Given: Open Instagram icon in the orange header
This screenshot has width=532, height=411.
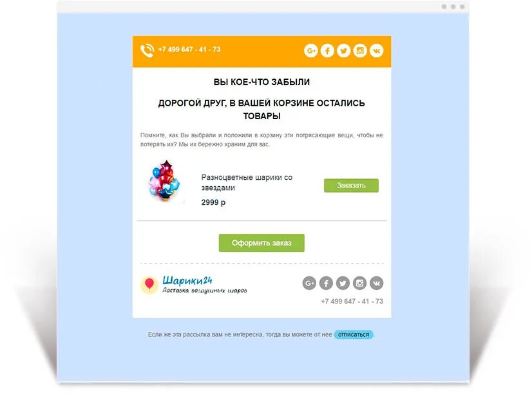Looking at the screenshot, I should (360, 51).
